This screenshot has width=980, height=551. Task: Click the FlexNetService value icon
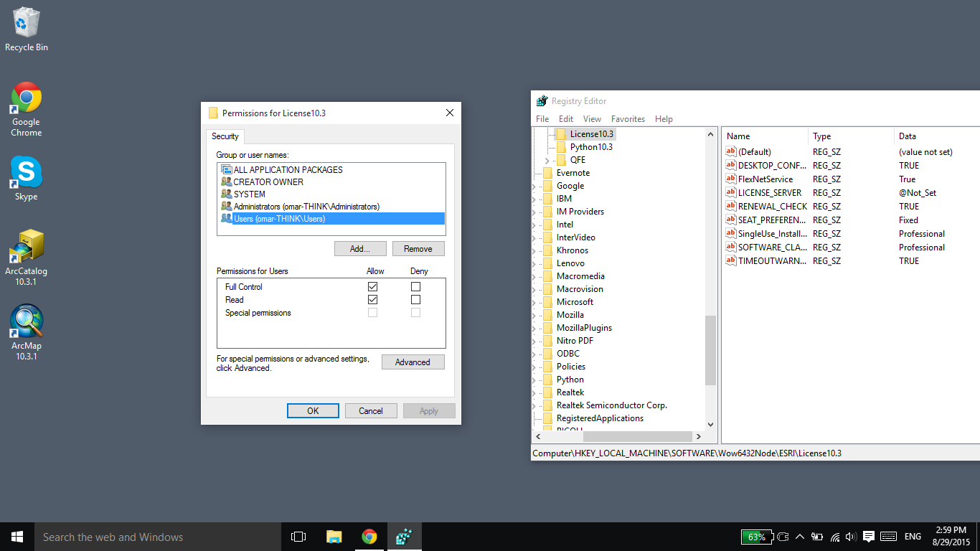pos(731,179)
